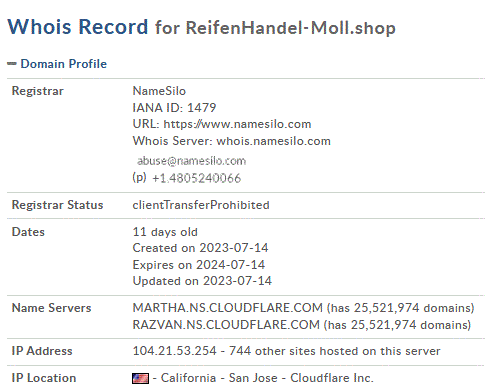The height and width of the screenshot is (386, 486).
Task: Click the clientTransferProhibited status value
Action: (x=201, y=205)
